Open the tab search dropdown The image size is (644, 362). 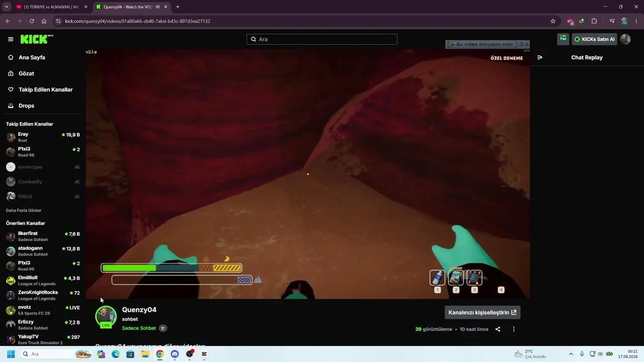(7, 7)
